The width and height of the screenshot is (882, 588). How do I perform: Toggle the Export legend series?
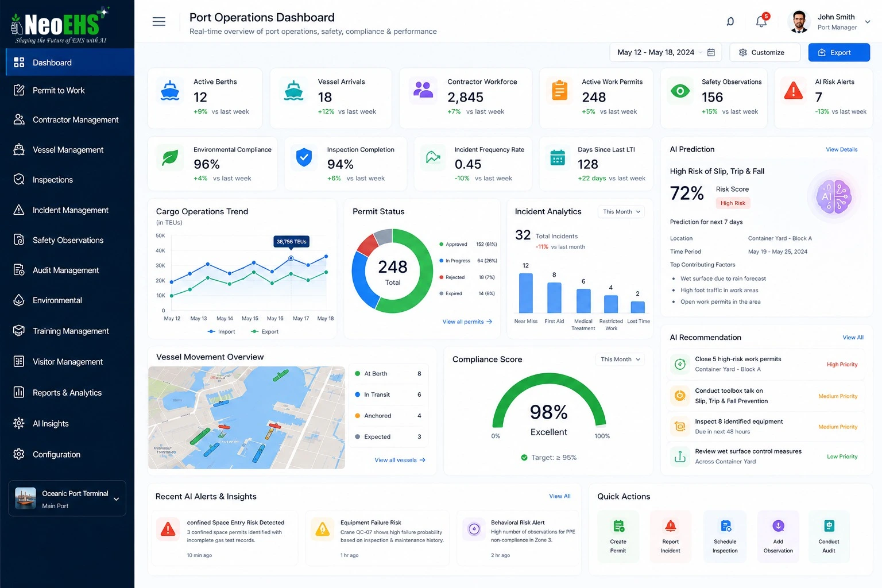click(x=265, y=331)
